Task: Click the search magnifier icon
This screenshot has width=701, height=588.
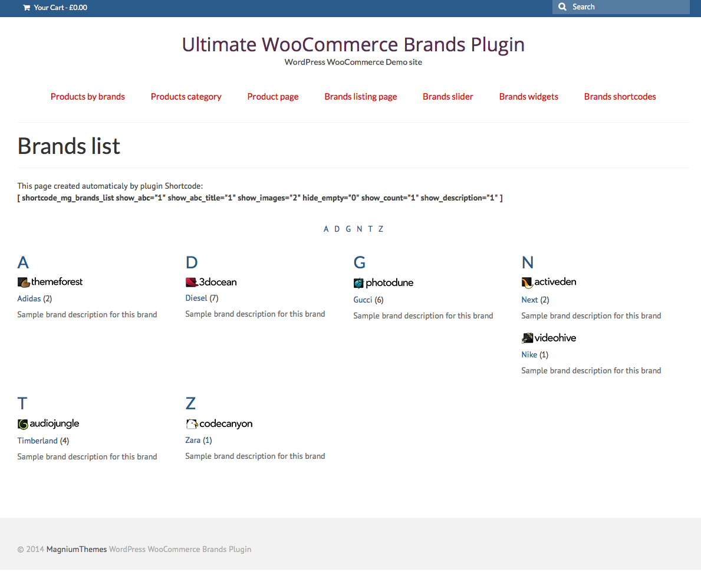Action: coord(562,7)
